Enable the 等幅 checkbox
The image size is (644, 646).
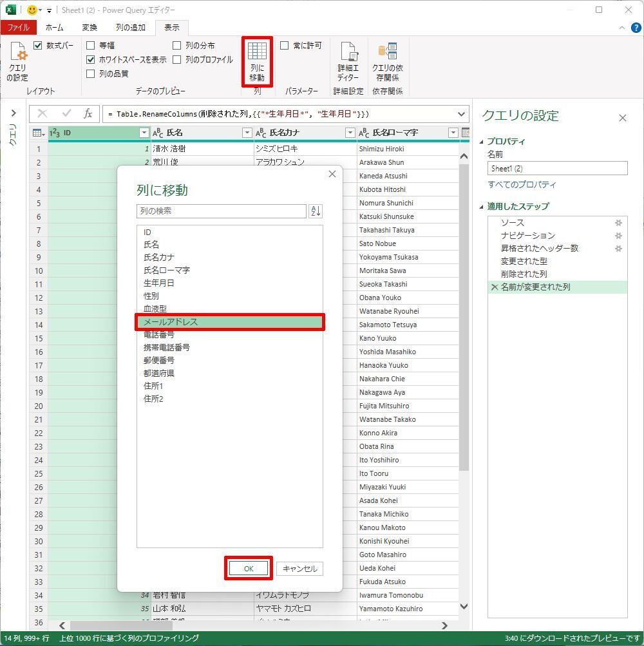(91, 46)
